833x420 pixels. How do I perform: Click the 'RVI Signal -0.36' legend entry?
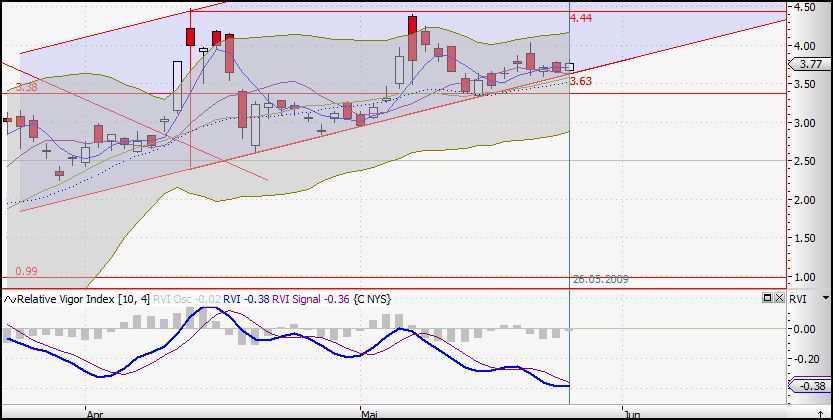point(310,299)
